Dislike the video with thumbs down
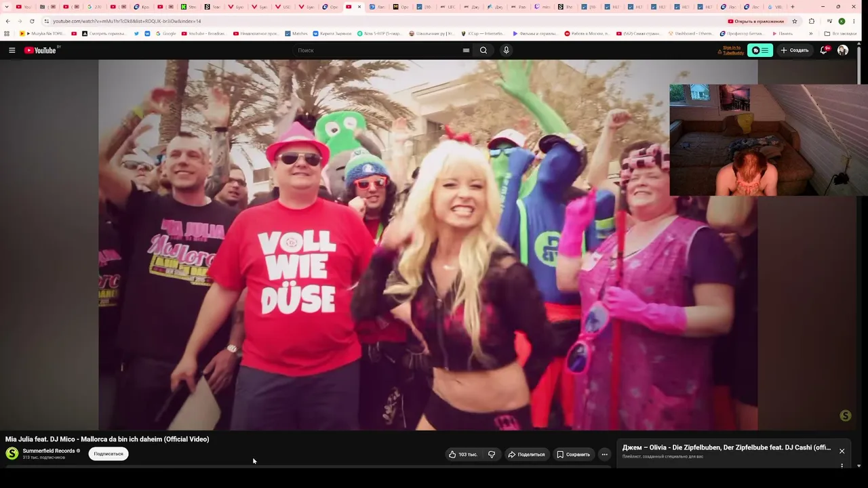The height and width of the screenshot is (488, 868). pos(492,454)
